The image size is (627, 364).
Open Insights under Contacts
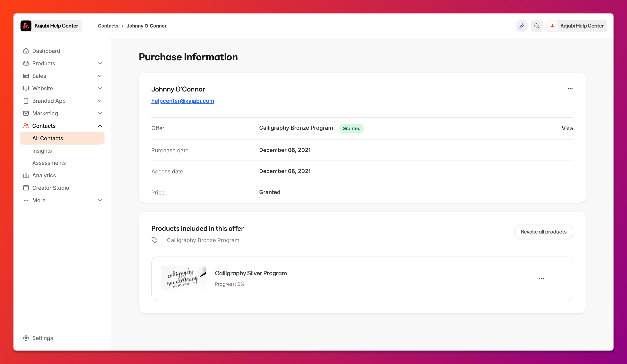(42, 151)
